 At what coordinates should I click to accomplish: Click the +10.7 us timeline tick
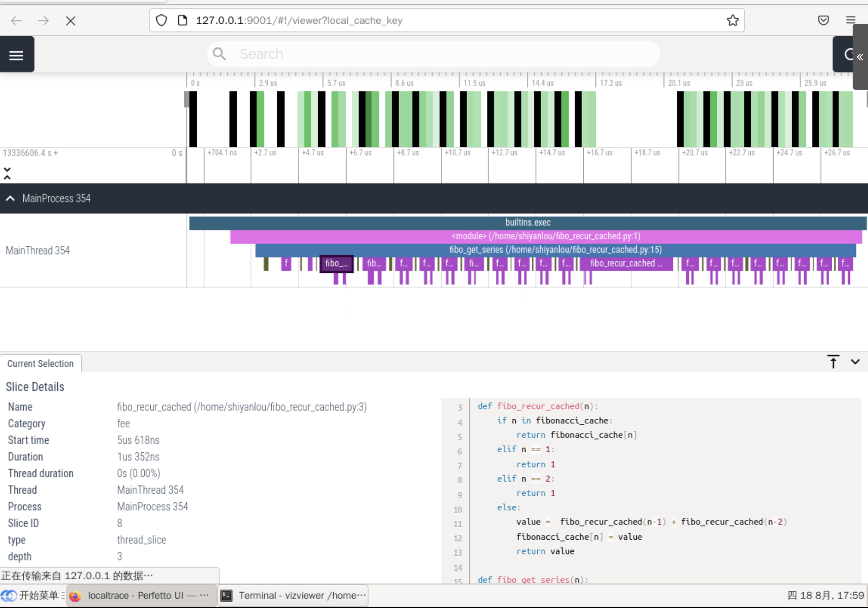click(458, 153)
